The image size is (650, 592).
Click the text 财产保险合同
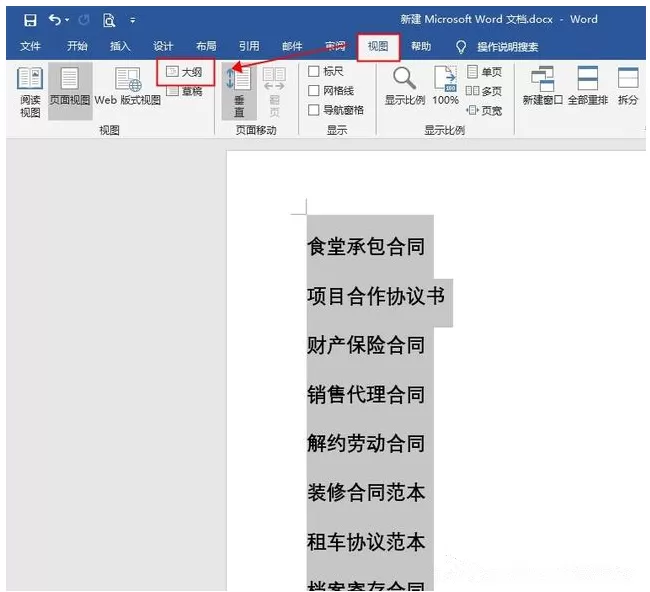coord(366,345)
